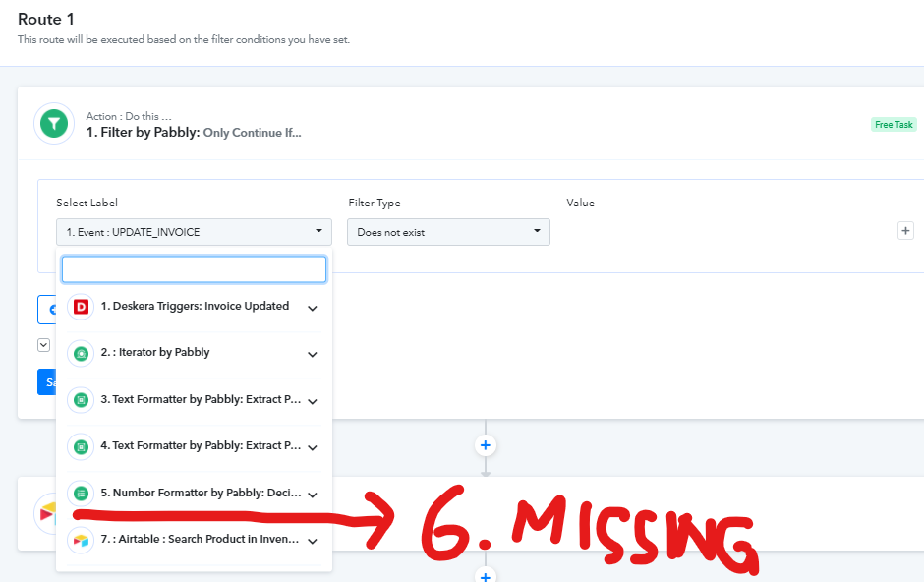Image resolution: width=924 pixels, height=582 pixels.
Task: Click '1. Filter by Pabbly: Only Continue If...' title
Action: pos(194,133)
